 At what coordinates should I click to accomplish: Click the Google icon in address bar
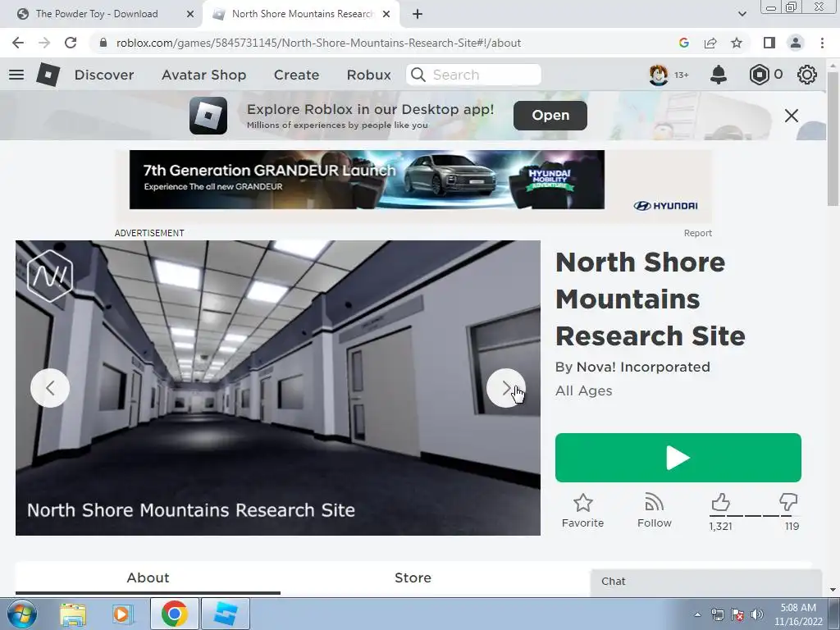(x=683, y=43)
